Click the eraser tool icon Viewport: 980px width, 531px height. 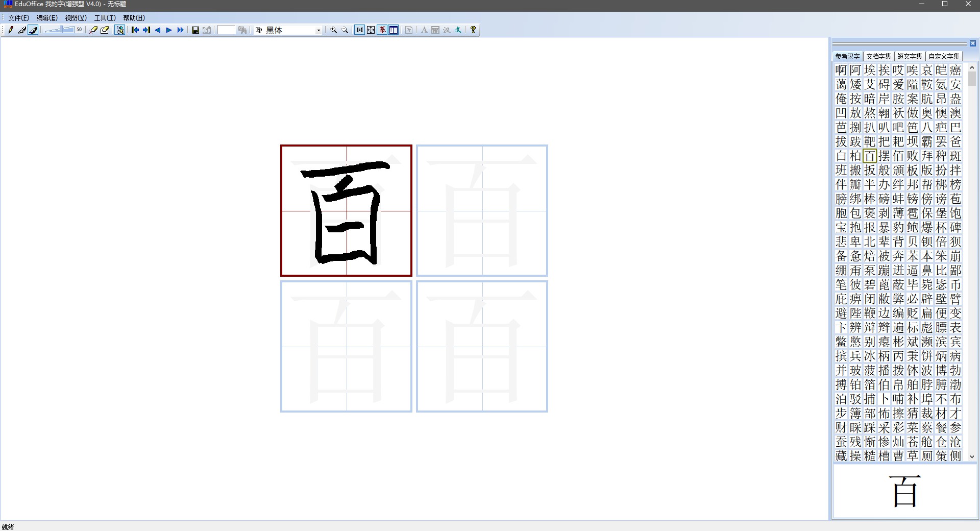(x=93, y=30)
